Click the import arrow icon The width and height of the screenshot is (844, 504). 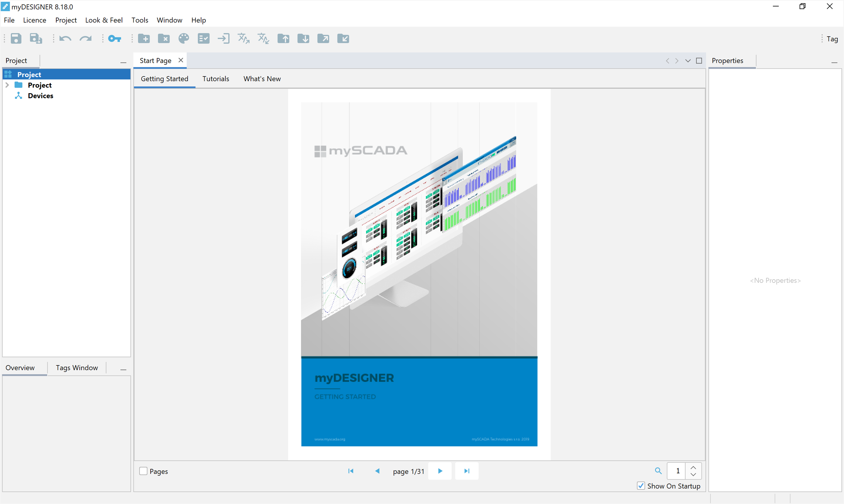point(224,38)
